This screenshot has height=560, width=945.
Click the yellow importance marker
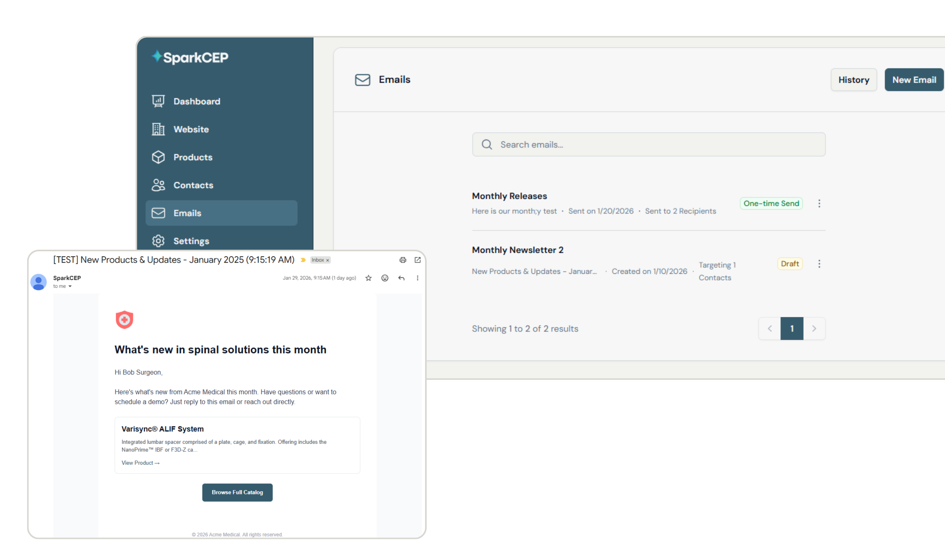click(x=303, y=260)
